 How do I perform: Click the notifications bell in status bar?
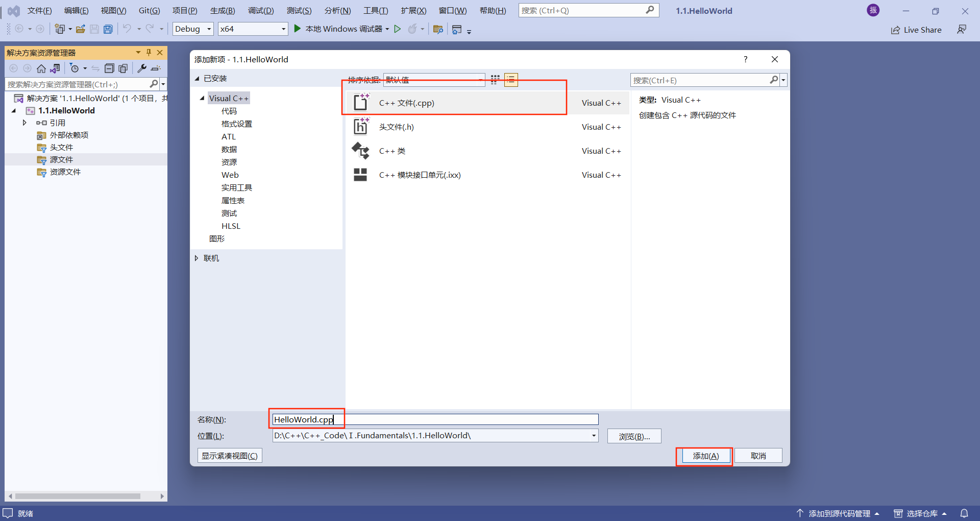coord(964,513)
